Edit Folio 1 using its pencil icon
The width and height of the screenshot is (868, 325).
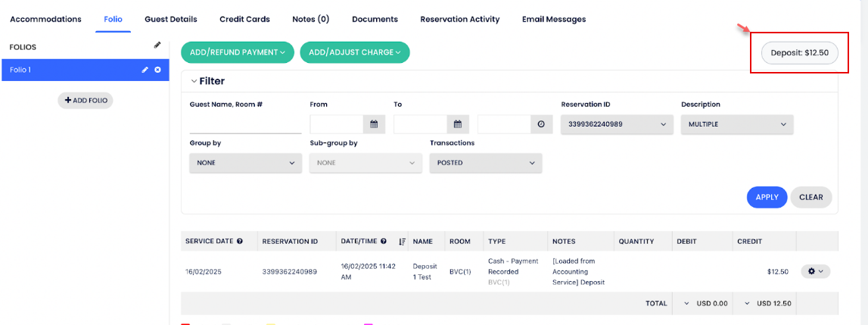coord(145,70)
